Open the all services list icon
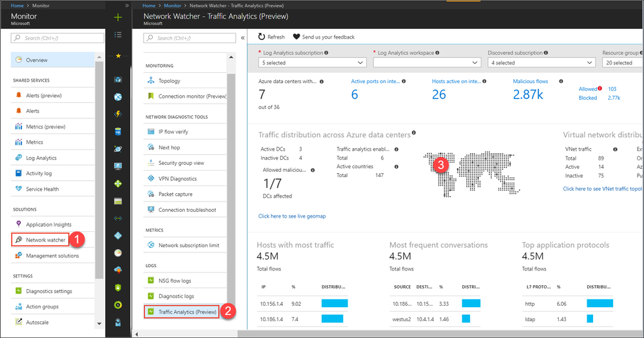This screenshot has width=644, height=338. (x=118, y=35)
